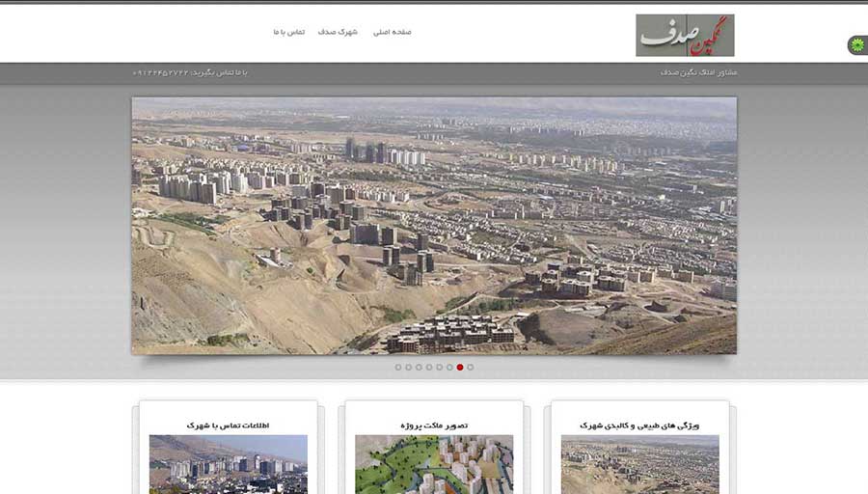Click the ویژگی های طبیعی و کالبدی شهرک thumbnail
The height and width of the screenshot is (494, 868).
639,465
